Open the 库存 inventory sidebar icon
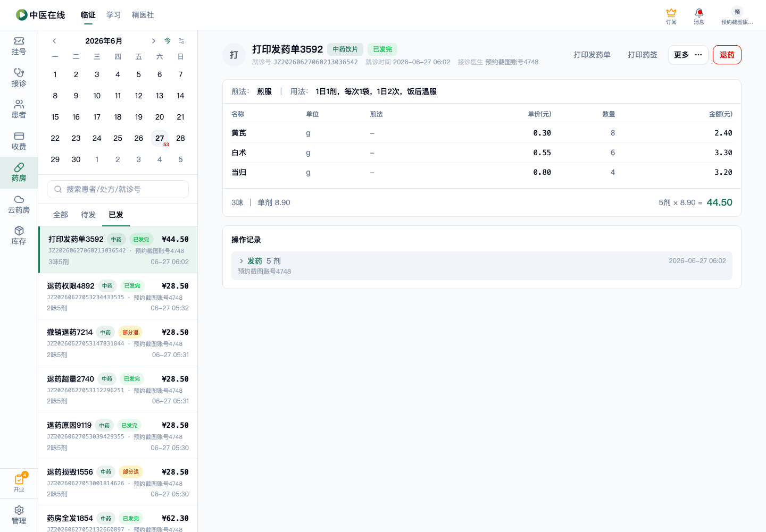This screenshot has width=766, height=532. (x=19, y=236)
